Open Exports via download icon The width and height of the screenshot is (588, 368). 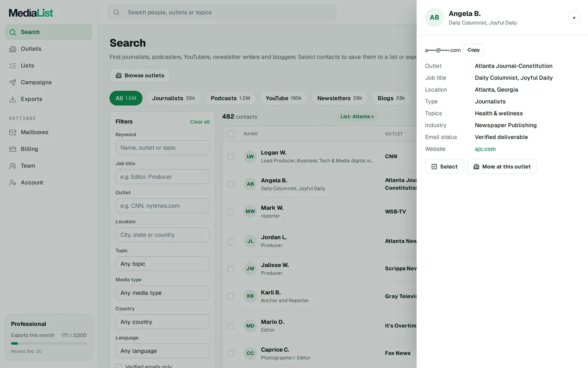13,99
